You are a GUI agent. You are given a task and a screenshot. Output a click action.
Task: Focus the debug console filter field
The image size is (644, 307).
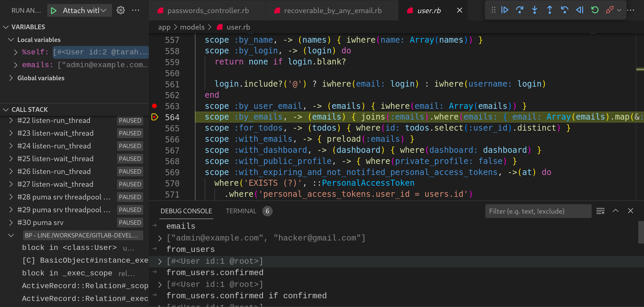tap(538, 211)
